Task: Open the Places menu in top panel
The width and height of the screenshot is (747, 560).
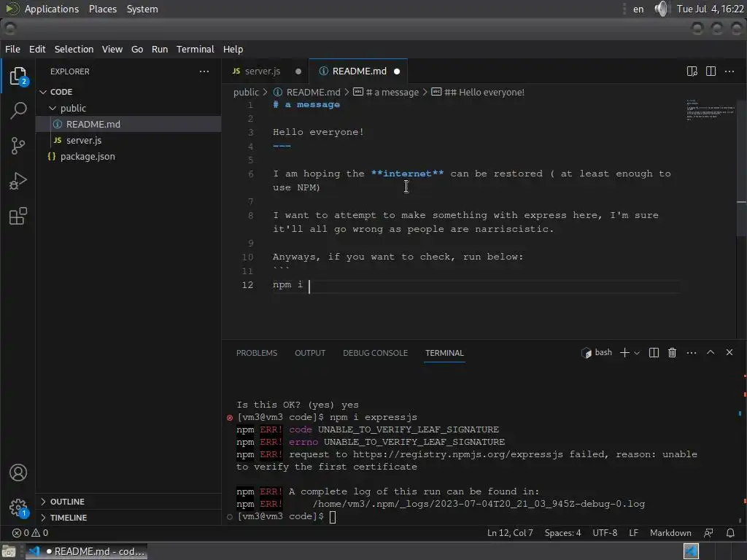Action: 102,9
